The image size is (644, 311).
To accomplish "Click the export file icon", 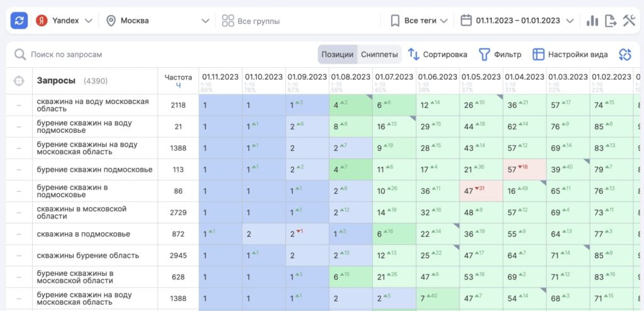I will pos(610,21).
